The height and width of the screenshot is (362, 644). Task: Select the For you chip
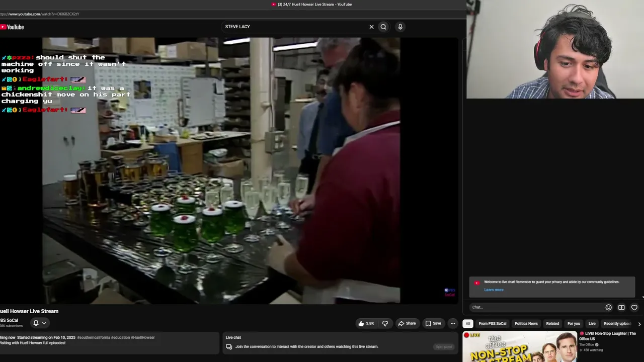[574, 324]
